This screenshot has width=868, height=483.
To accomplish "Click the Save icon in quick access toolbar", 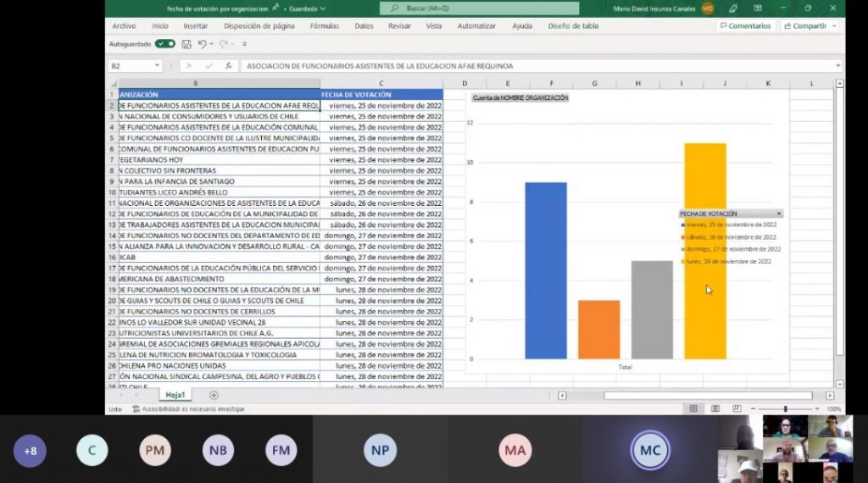I will [186, 44].
